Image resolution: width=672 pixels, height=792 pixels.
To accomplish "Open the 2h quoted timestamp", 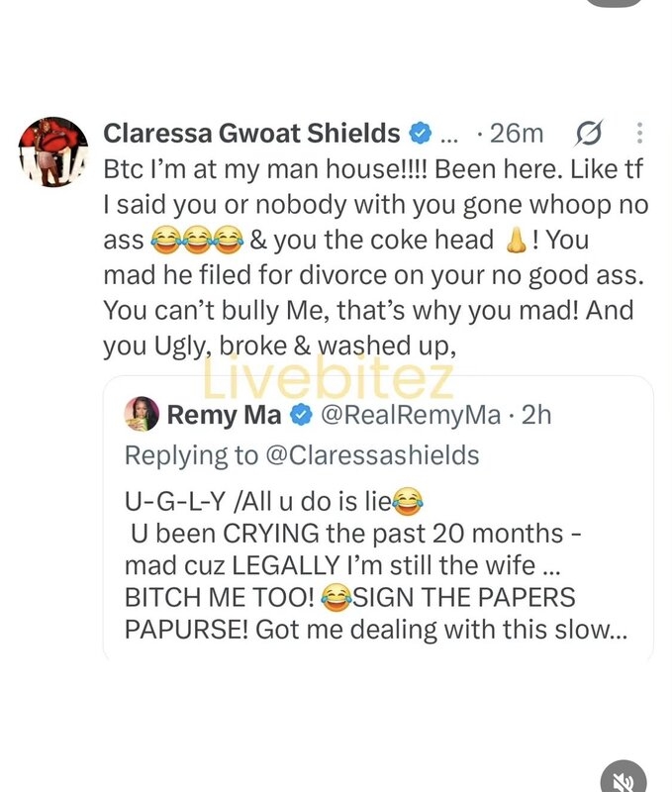I will 536,415.
